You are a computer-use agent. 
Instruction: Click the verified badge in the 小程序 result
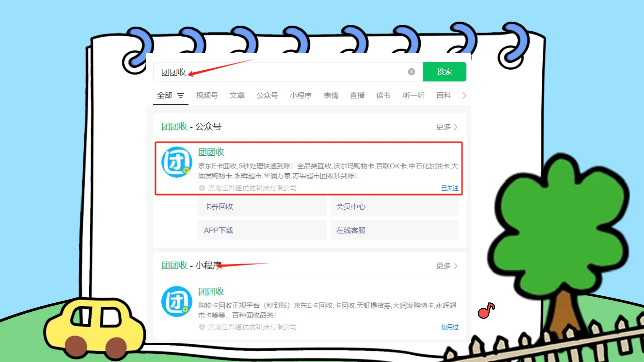tap(202, 327)
